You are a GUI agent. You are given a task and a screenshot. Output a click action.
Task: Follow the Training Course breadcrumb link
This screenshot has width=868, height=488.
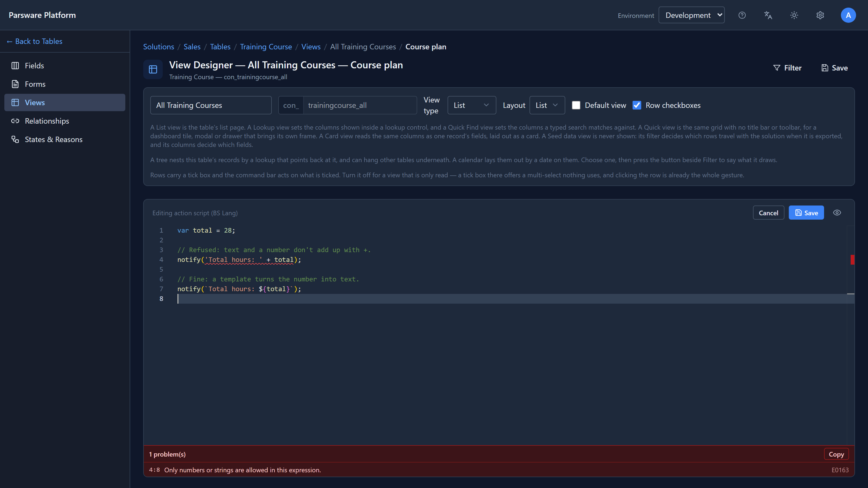pyautogui.click(x=266, y=46)
